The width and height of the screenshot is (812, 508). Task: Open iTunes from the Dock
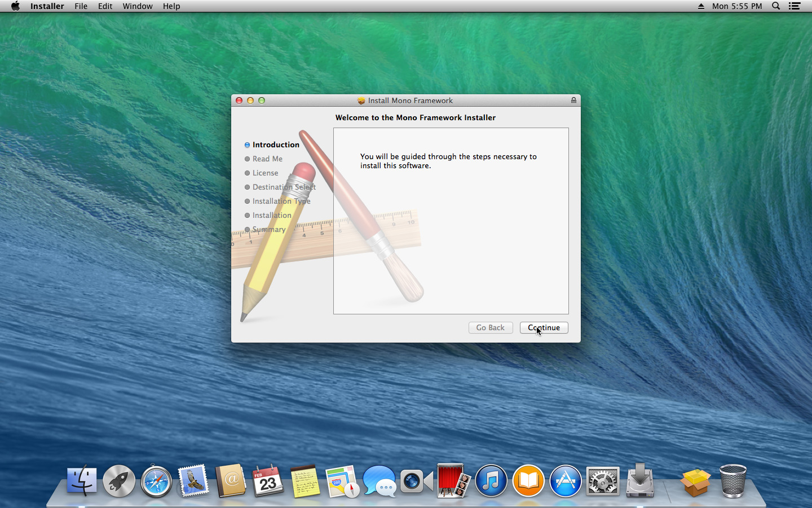[491, 481]
